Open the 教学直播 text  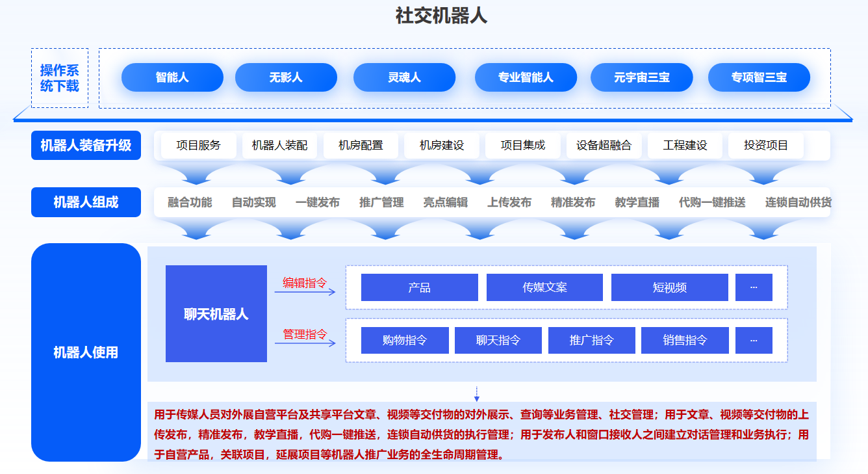(637, 202)
